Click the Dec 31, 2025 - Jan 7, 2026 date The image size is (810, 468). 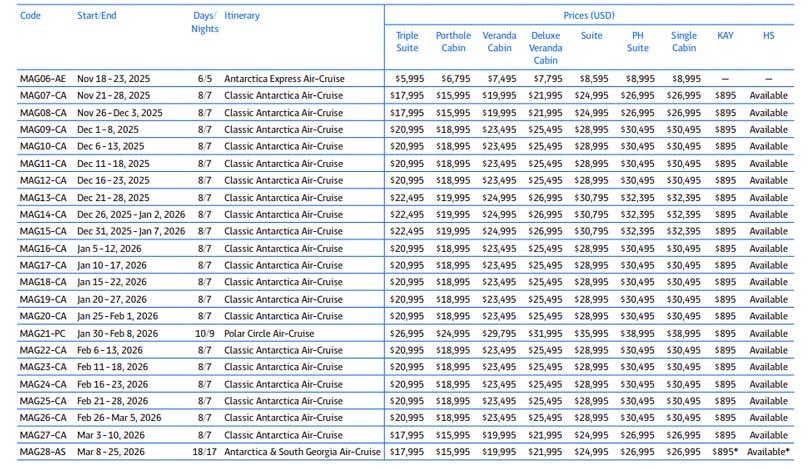(x=131, y=231)
